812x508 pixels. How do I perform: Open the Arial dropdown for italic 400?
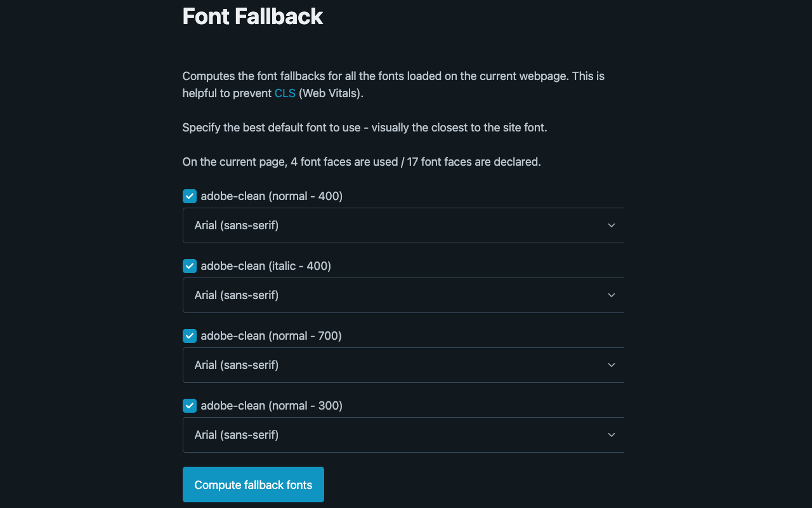(x=403, y=295)
